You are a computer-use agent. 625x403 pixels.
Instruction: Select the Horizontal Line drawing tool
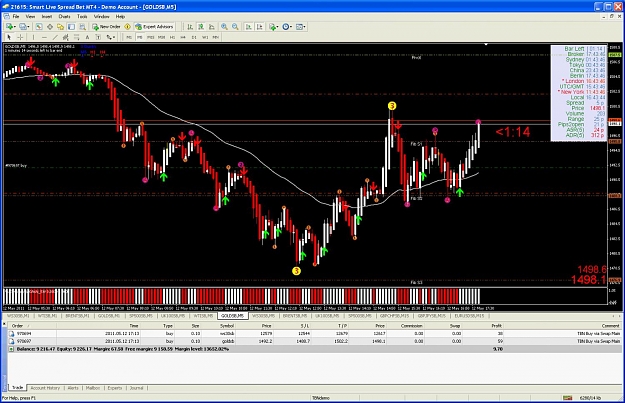click(x=44, y=37)
